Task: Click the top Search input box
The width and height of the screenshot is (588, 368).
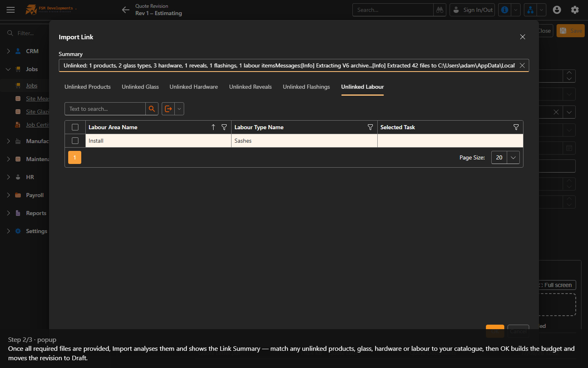Action: (393, 10)
